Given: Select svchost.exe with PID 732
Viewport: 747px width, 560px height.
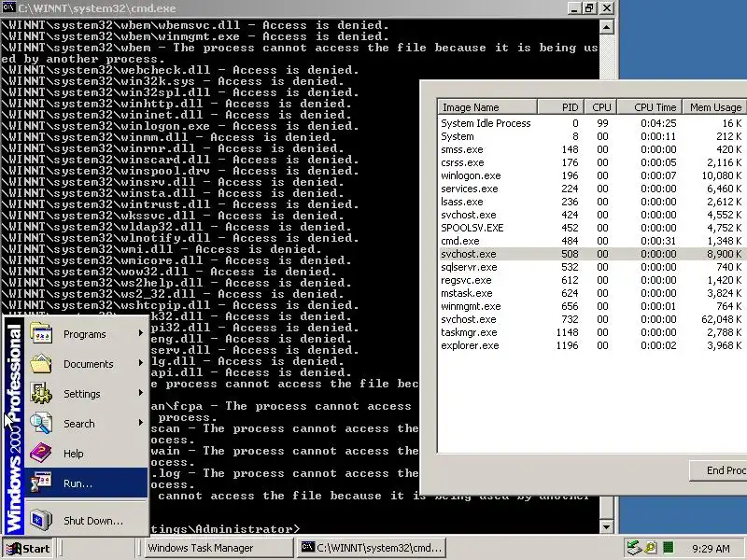Looking at the screenshot, I should 592,319.
